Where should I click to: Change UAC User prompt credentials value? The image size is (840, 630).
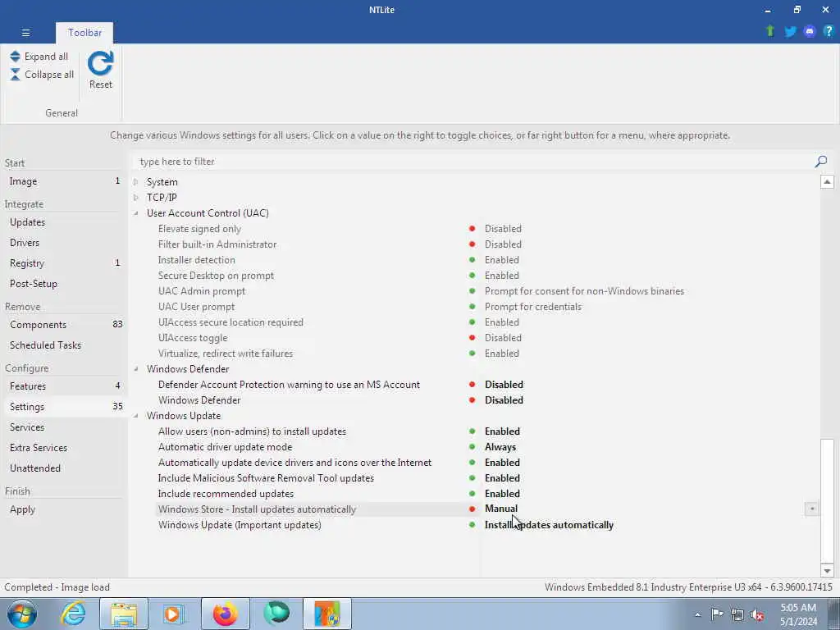(533, 307)
